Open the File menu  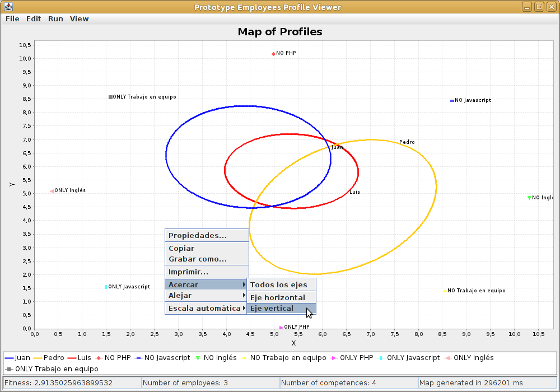[x=12, y=19]
